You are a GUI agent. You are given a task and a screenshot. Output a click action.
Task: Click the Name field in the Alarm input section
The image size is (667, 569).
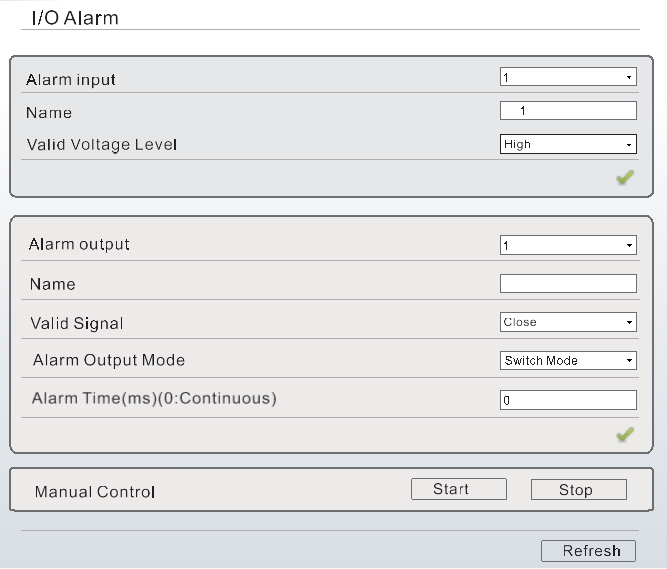(x=568, y=111)
